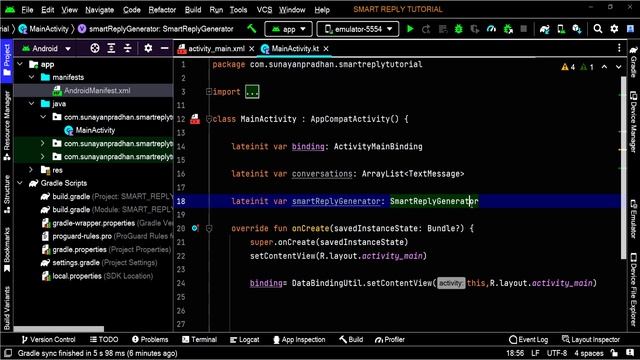Click the warnings count indicator in editor
The height and width of the screenshot is (360, 640).
pos(568,67)
